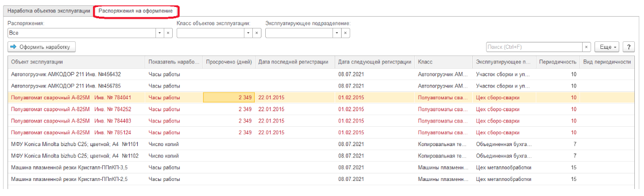Click Часы работы in №456785 row
Image resolution: width=644 pixels, height=196 pixels.
[x=164, y=86]
